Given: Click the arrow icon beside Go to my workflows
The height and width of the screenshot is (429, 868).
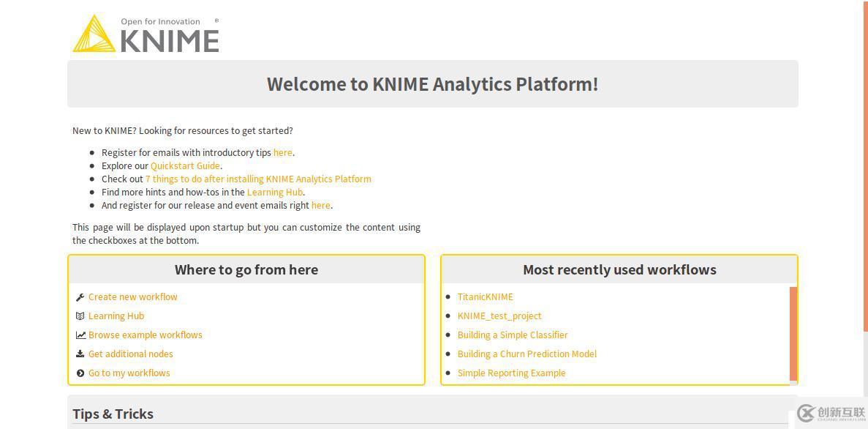Looking at the screenshot, I should click(x=80, y=373).
